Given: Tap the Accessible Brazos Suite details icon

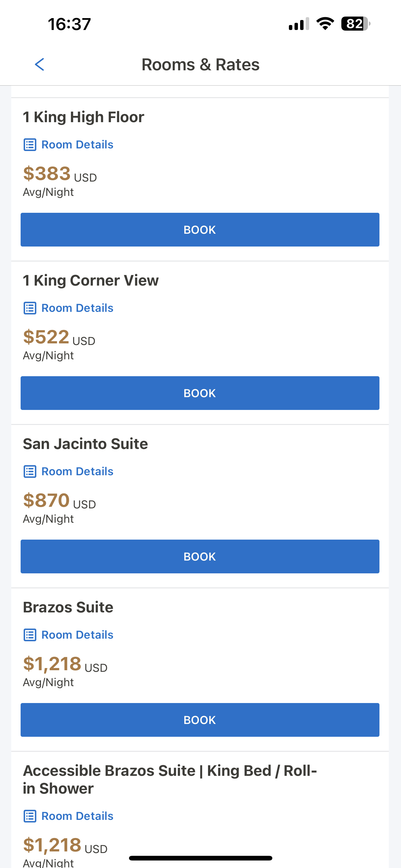Looking at the screenshot, I should [x=30, y=816].
